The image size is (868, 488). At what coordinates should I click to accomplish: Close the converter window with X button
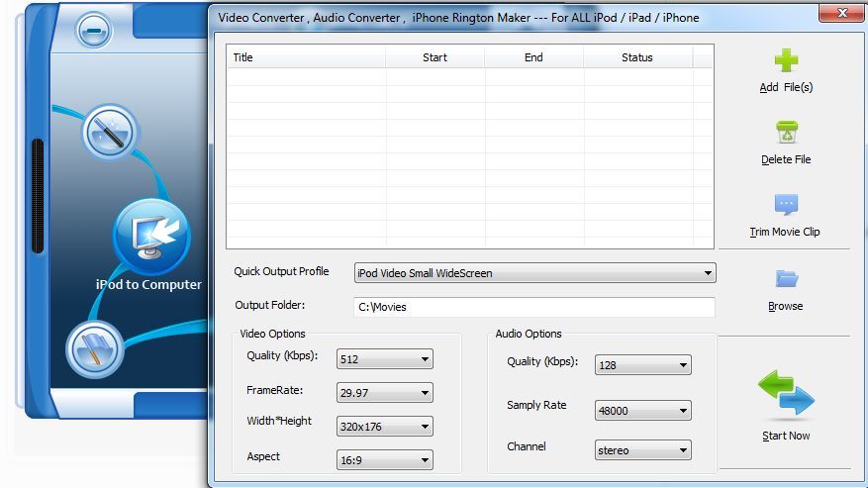[x=842, y=13]
